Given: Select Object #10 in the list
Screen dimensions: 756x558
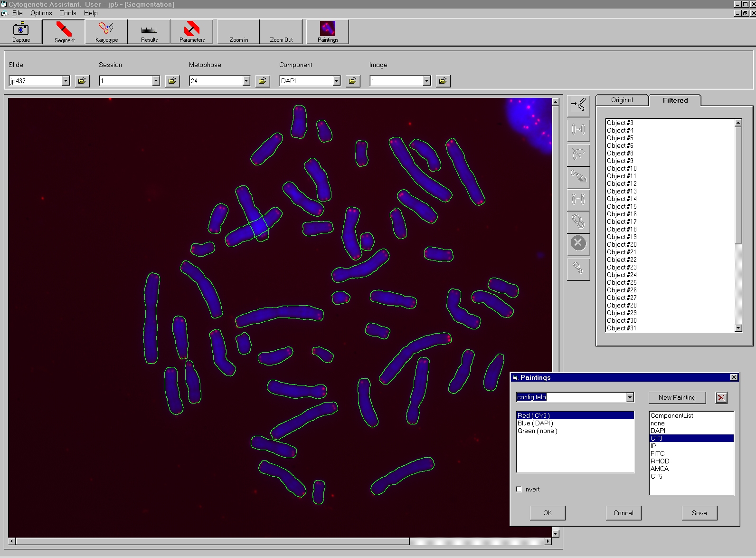Looking at the screenshot, I should click(670, 168).
